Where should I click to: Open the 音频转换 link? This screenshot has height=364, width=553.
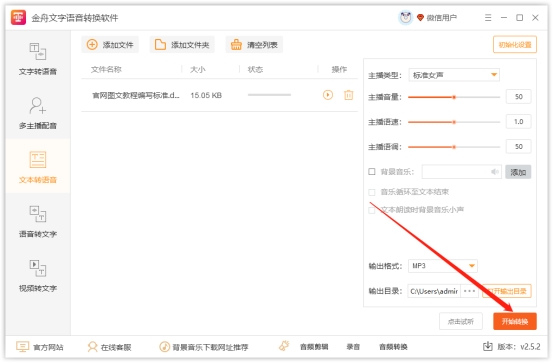(x=393, y=347)
